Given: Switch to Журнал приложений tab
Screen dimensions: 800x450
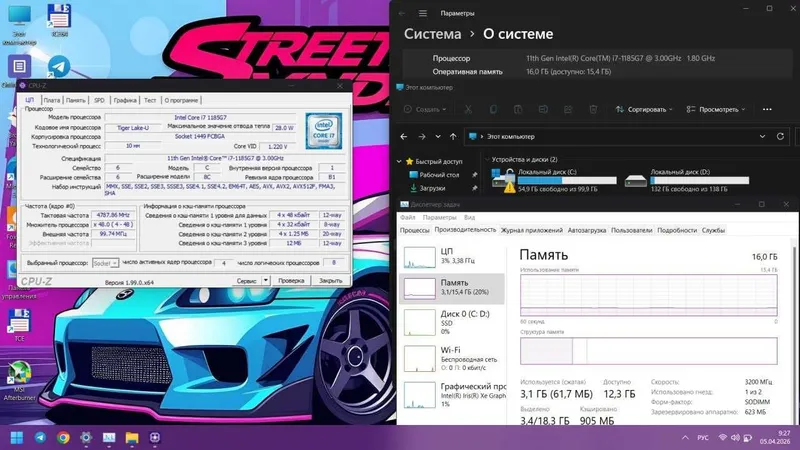Looking at the screenshot, I should click(532, 230).
